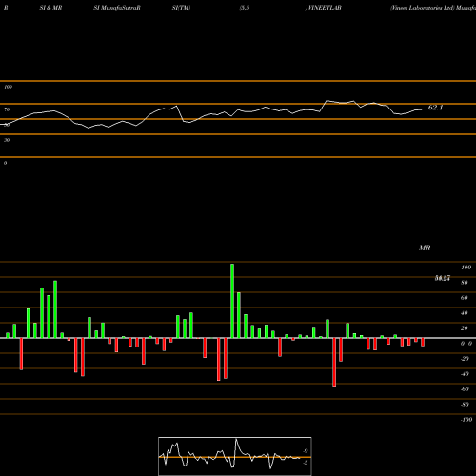The width and height of the screenshot is (476, 476).
Task: Click the '20' label on MR axis
Action: pos(465,328)
